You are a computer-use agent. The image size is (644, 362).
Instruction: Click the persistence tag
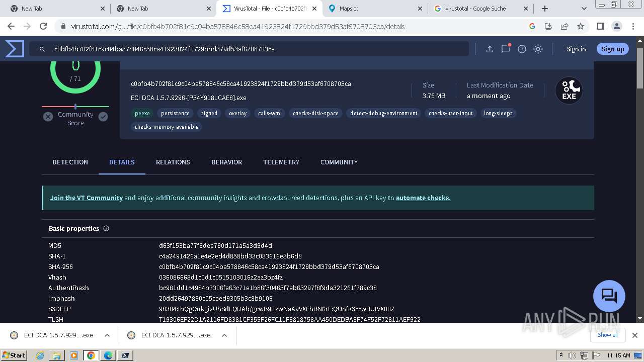[x=175, y=113]
